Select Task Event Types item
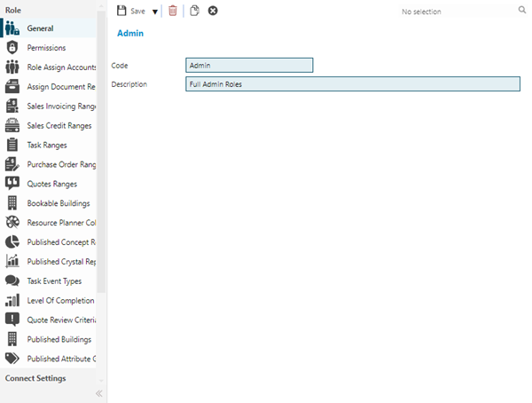The height and width of the screenshot is (403, 532). coord(54,281)
